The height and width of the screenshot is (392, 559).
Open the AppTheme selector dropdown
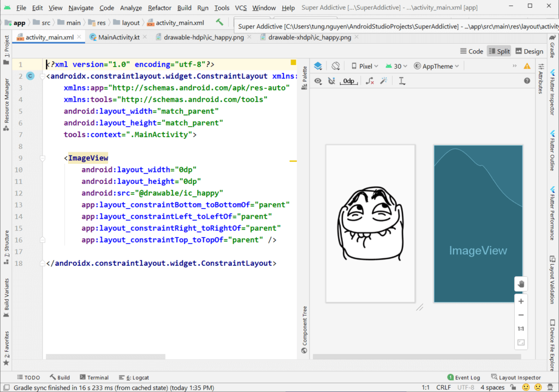[x=437, y=66]
